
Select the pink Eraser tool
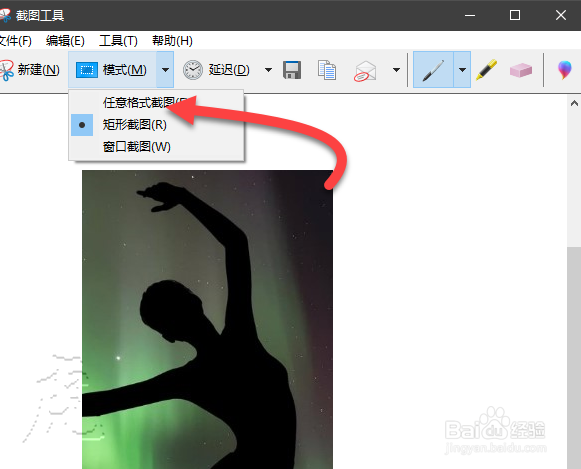click(x=521, y=70)
